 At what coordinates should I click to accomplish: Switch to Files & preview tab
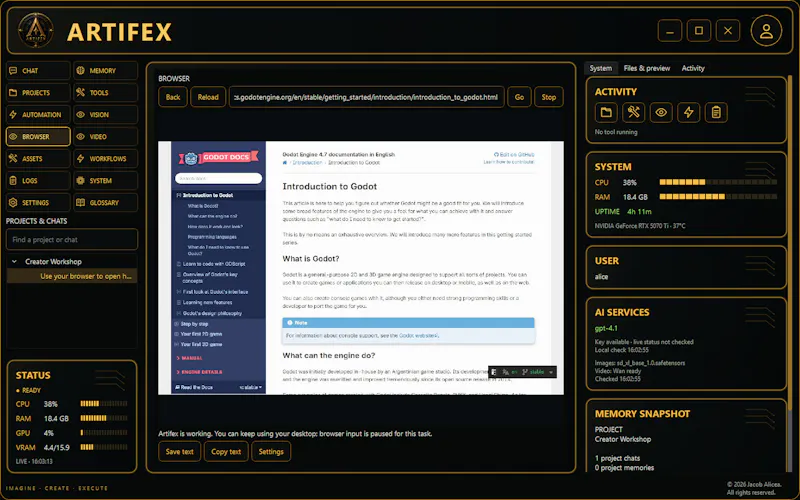point(646,68)
